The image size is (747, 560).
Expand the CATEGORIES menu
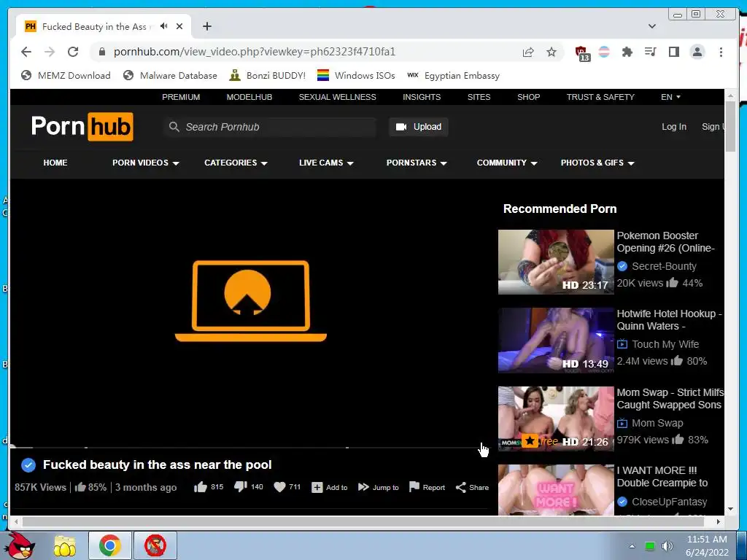[236, 163]
